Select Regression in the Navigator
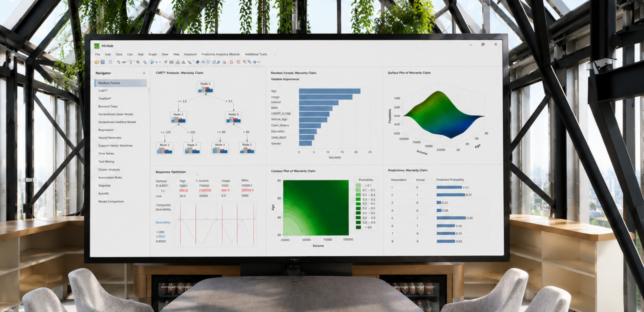The image size is (644, 312). pyautogui.click(x=106, y=130)
